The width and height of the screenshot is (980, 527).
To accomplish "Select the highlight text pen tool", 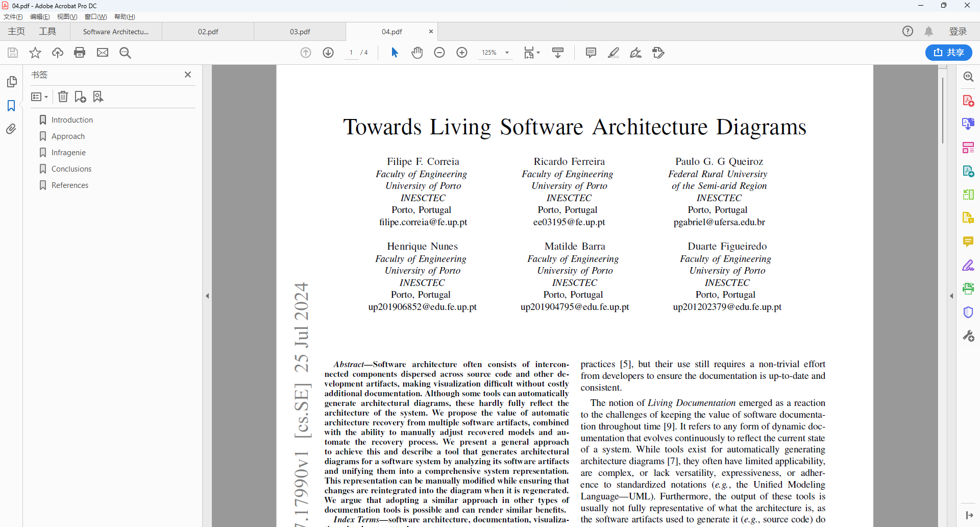I will click(x=614, y=53).
